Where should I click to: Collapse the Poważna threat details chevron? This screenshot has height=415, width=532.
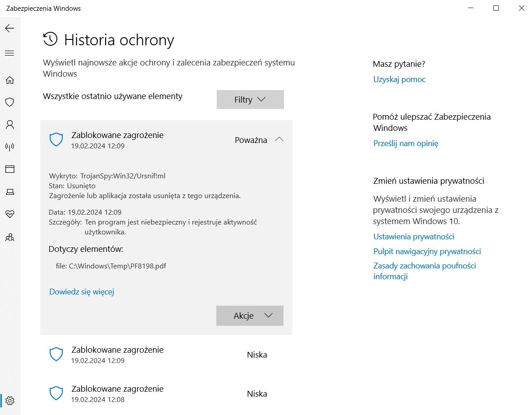tap(279, 139)
